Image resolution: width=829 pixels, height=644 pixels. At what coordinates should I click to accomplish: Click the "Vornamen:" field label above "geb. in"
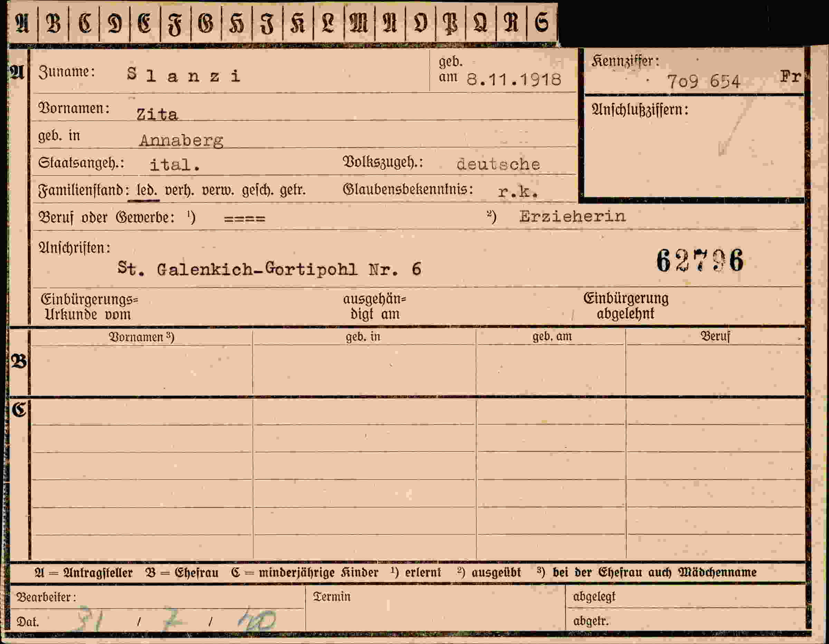point(74,108)
